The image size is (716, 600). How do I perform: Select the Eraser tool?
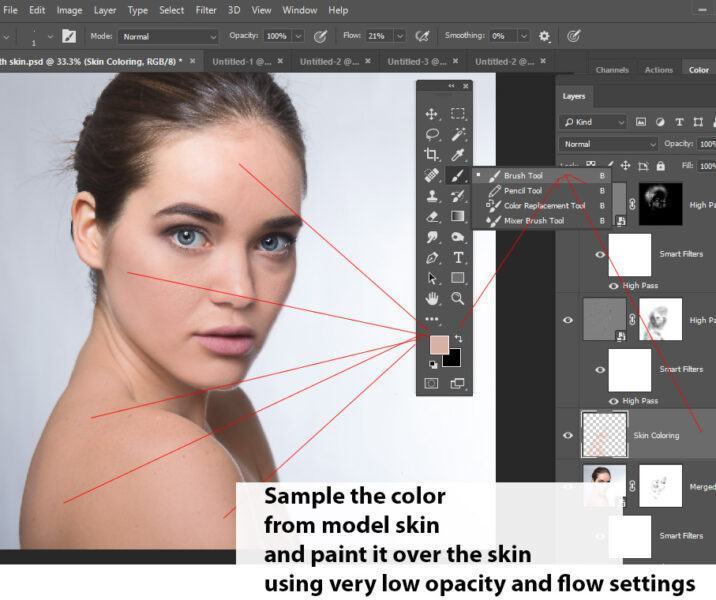click(432, 216)
